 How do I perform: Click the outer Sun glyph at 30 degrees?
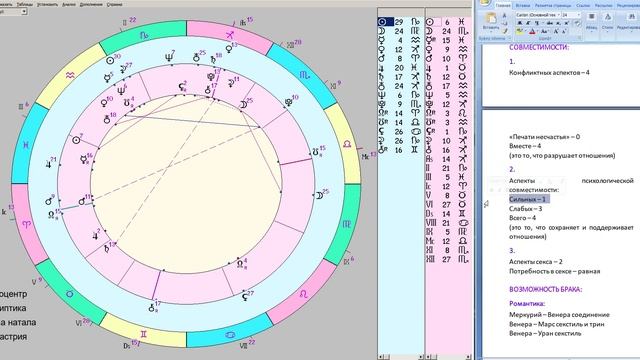click(110, 60)
